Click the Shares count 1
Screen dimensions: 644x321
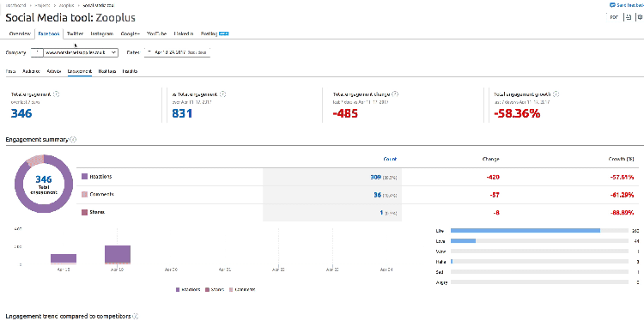(x=381, y=213)
